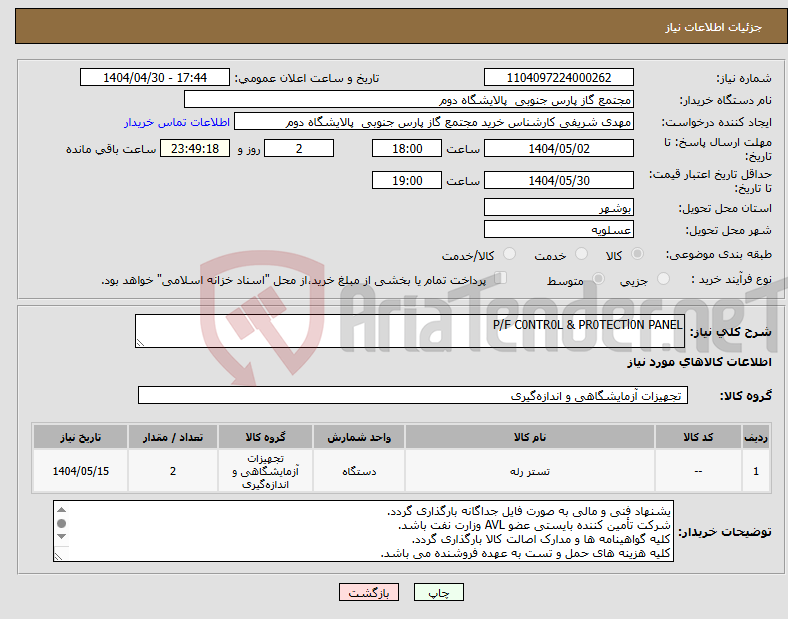Click scroll up arrow in buyer notes
The height and width of the screenshot is (619, 788).
click(61, 510)
